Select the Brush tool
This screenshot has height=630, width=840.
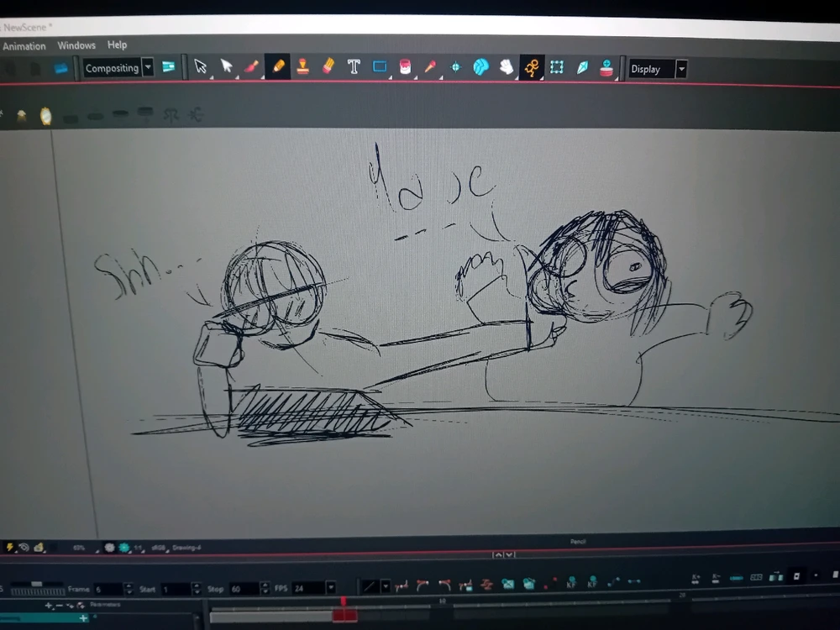254,68
